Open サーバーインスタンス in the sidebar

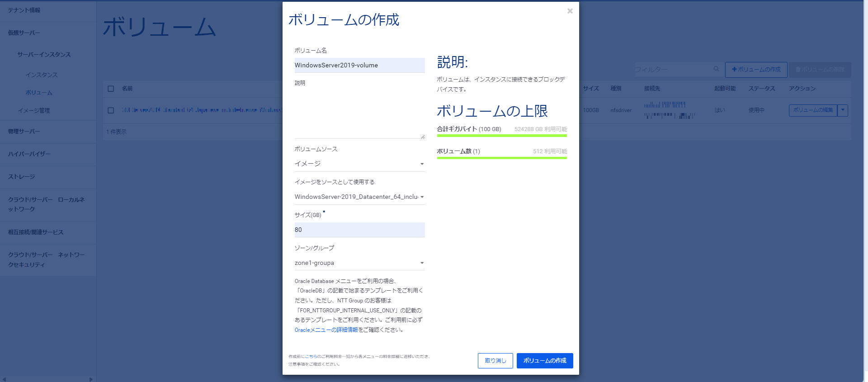tap(44, 55)
